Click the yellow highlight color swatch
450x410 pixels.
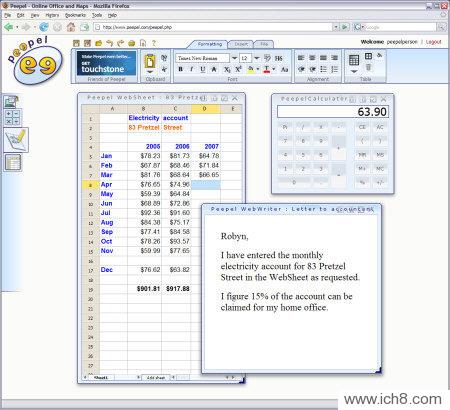251,69
